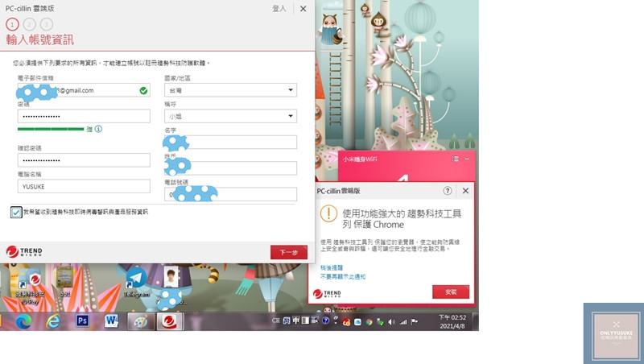Image resolution: width=644 pixels, height=364 pixels.
Task: Click the password strength info icon
Action: (98, 129)
